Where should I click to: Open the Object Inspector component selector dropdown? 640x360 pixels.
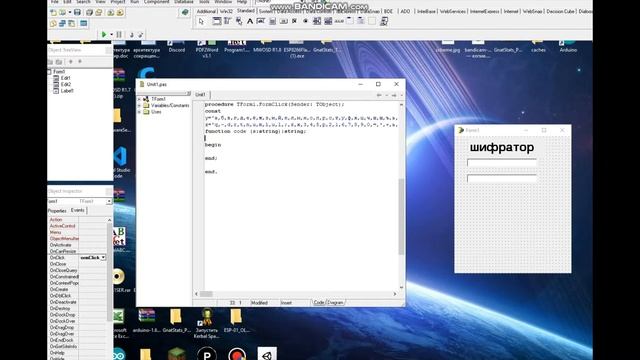109,201
